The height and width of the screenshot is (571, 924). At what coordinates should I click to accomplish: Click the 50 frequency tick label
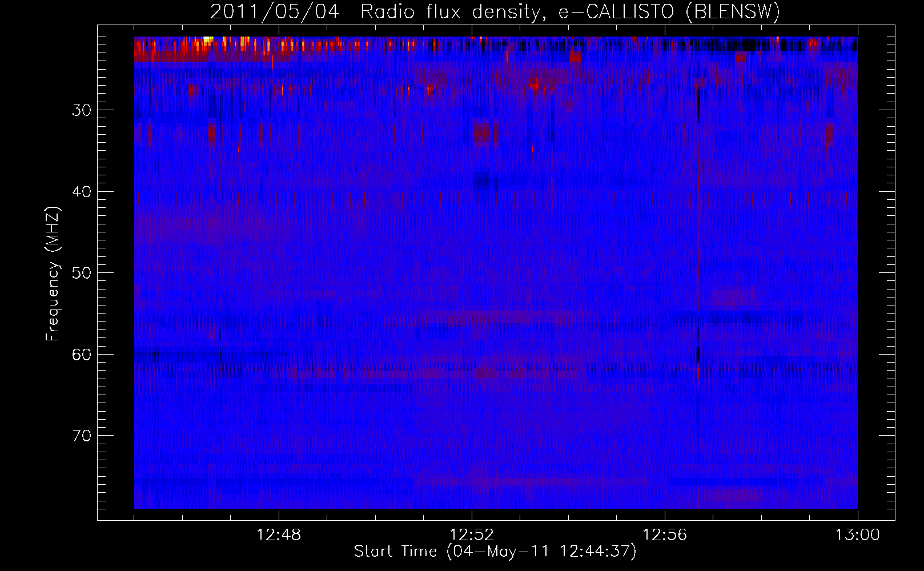coord(82,273)
